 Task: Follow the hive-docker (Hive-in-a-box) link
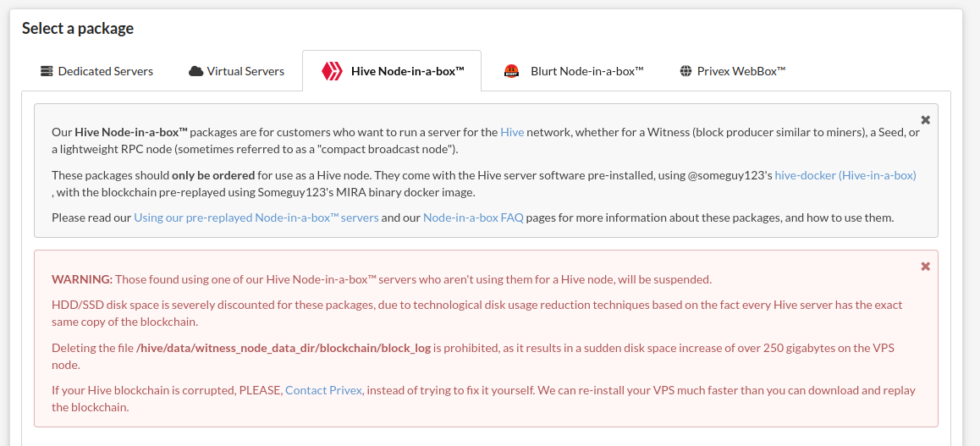[x=845, y=175]
